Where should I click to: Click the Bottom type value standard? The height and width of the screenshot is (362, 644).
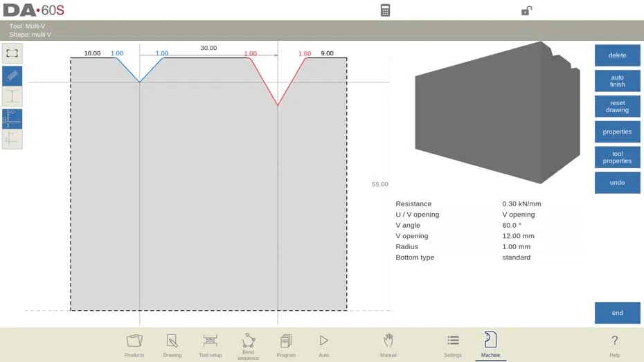[x=517, y=257]
